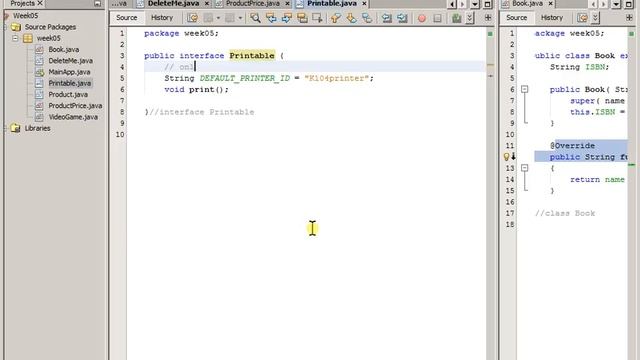Click the Find Selection magnifier icon
Screen dimensions: 640x360
(256, 18)
